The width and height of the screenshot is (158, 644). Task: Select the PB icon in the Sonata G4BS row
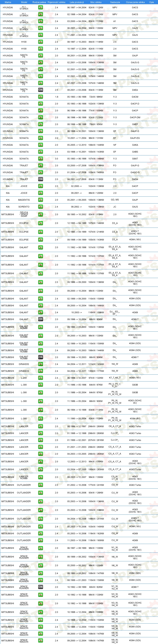(40, 152)
